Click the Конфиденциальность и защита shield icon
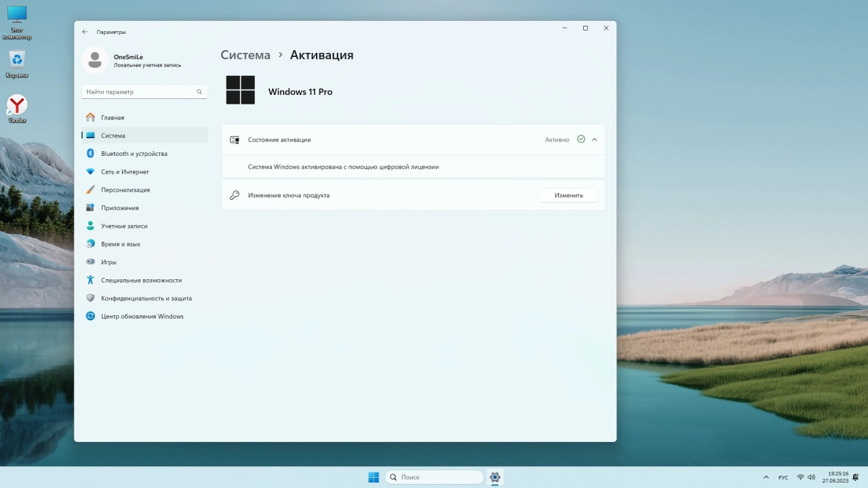 click(90, 298)
